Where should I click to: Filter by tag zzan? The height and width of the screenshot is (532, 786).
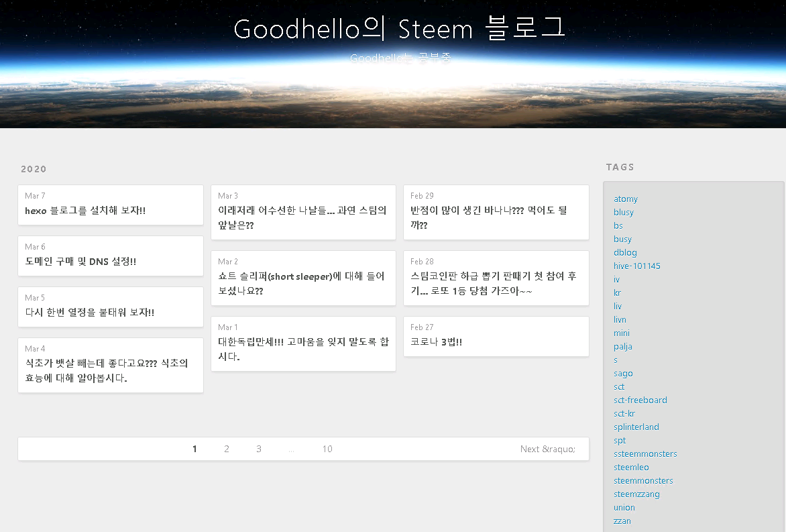click(x=622, y=521)
